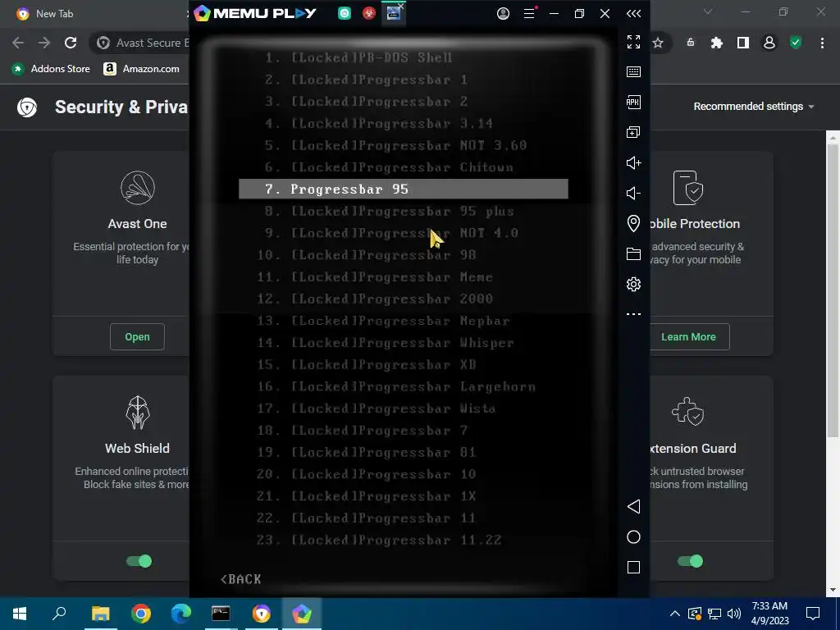
Task: Click locked Progressbar Wista entry
Action: [376, 409]
